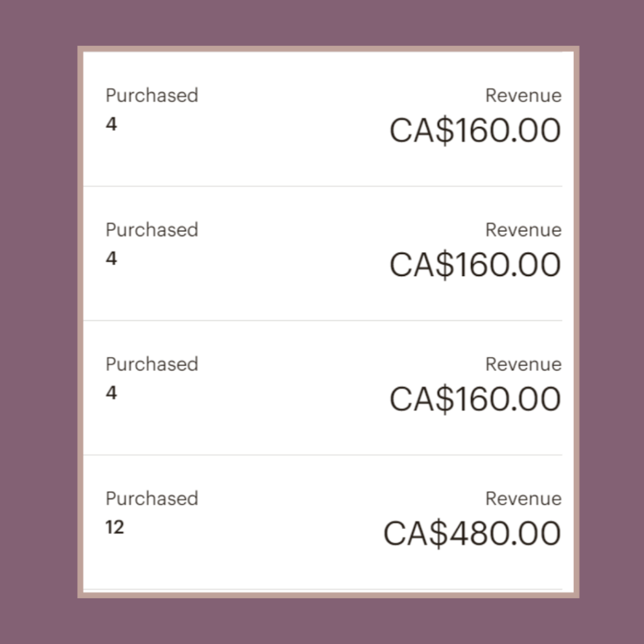Click the Revenue label in the third row
644x644 pixels.
(x=523, y=364)
